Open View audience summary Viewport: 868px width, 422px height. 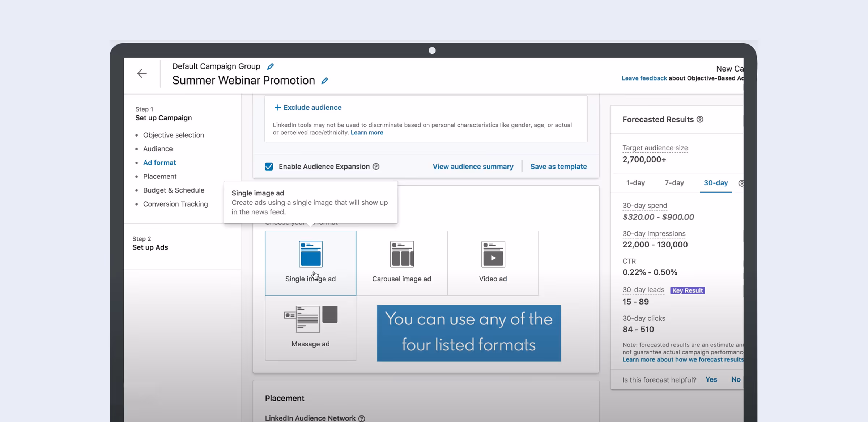coord(473,167)
